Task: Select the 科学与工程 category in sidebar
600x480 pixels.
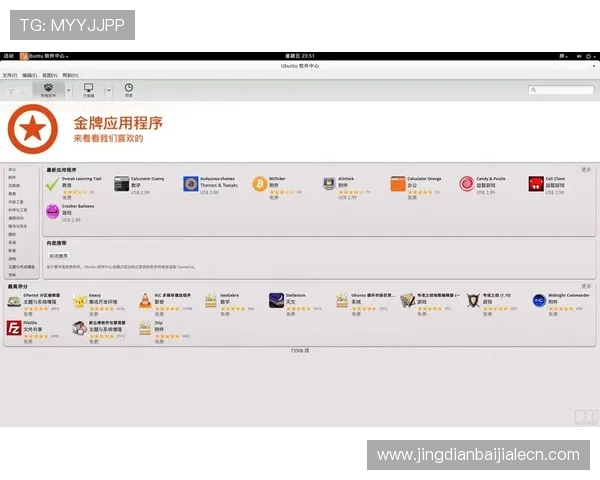Action: pos(18,210)
